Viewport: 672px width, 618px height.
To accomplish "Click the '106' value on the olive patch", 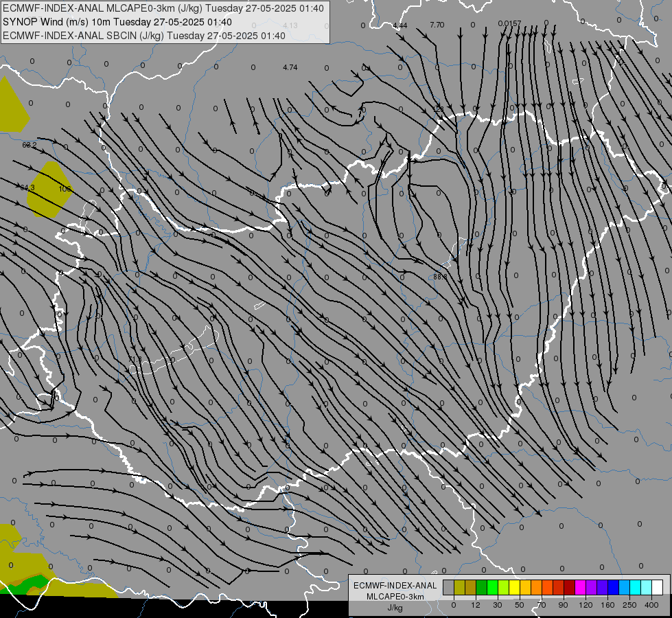I will (x=65, y=189).
